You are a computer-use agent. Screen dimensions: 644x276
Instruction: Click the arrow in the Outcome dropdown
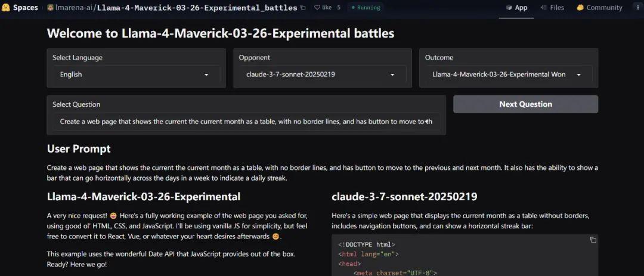click(x=579, y=75)
